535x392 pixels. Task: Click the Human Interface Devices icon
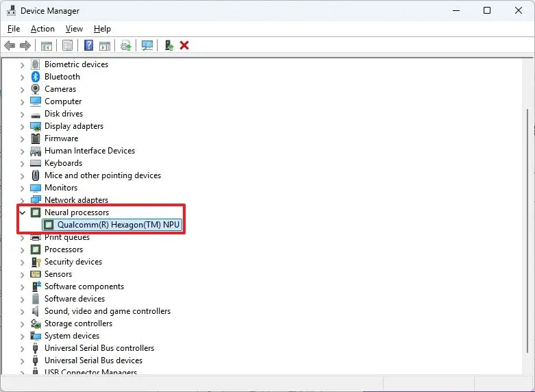tap(36, 151)
